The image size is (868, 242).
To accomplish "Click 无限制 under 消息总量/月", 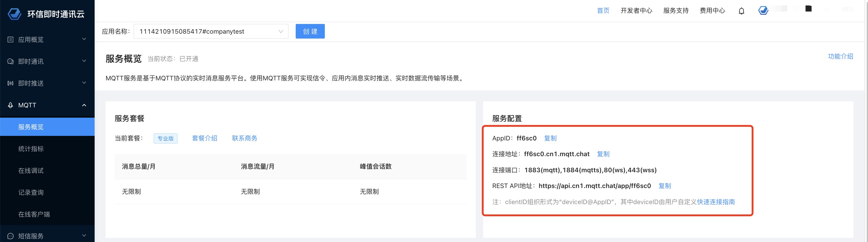I will click(x=131, y=191).
